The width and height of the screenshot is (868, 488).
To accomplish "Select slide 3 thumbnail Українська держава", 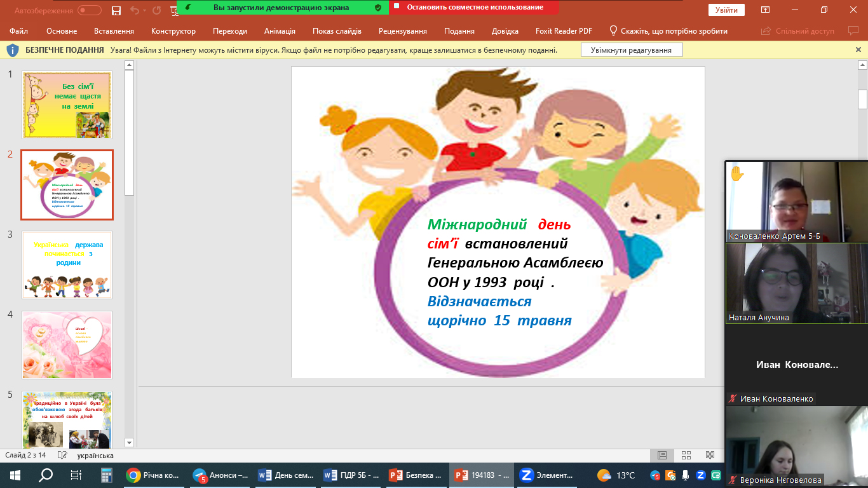I will 67,265.
